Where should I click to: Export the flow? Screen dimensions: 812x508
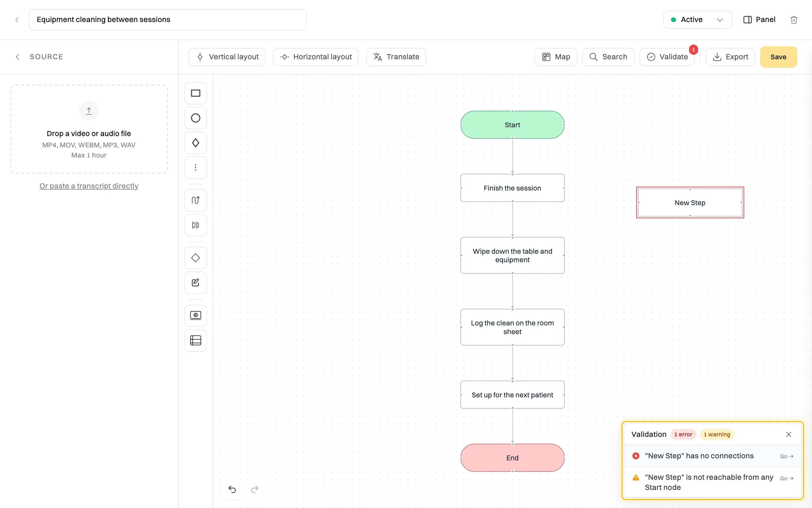[730, 57]
